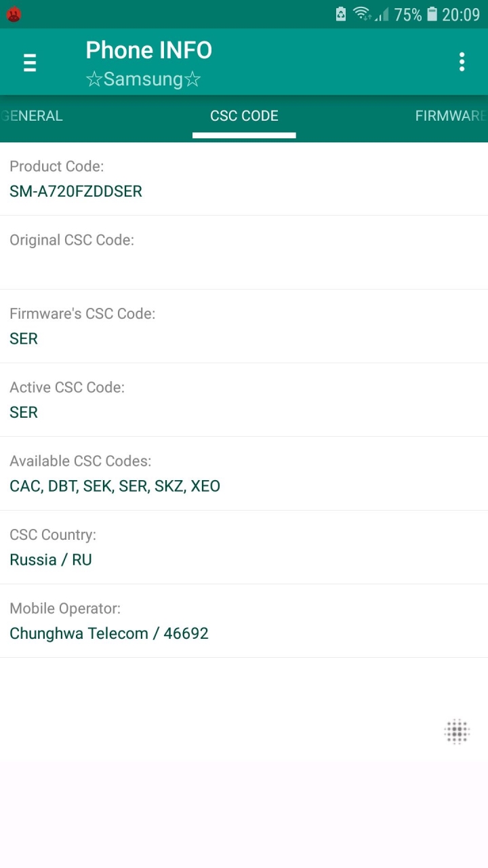Viewport: 488px width, 868px height.
Task: Tap the CSC Country Russia / RU row
Action: [x=244, y=547]
